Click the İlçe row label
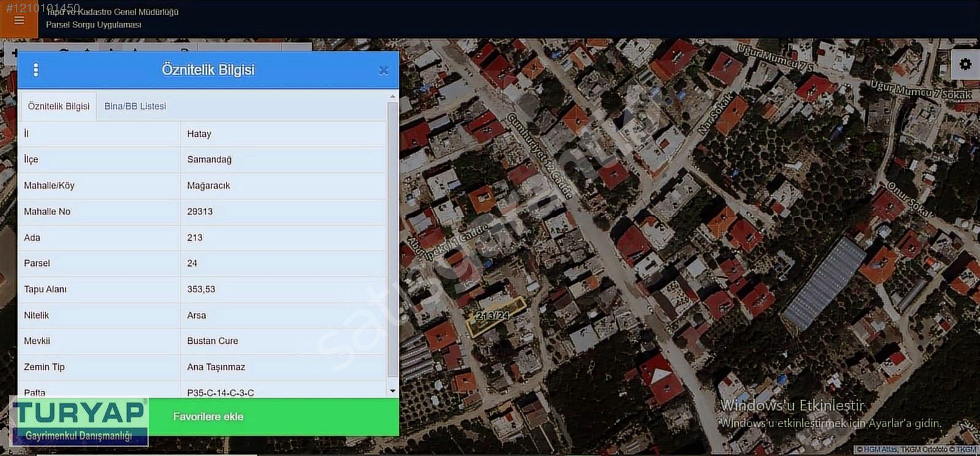Viewport: 980px width, 456px height. coord(31,159)
